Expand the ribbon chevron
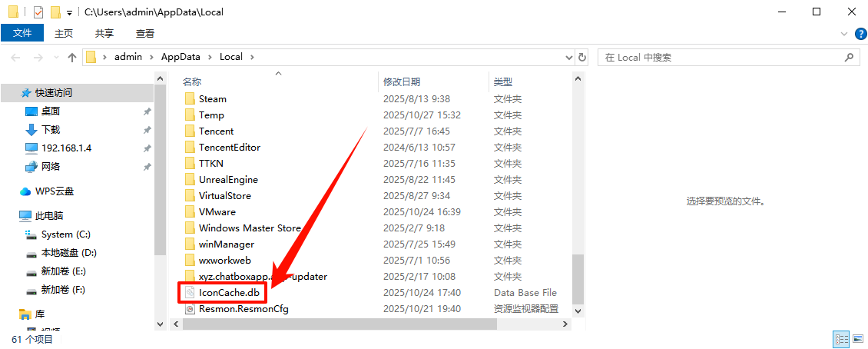 [844, 34]
